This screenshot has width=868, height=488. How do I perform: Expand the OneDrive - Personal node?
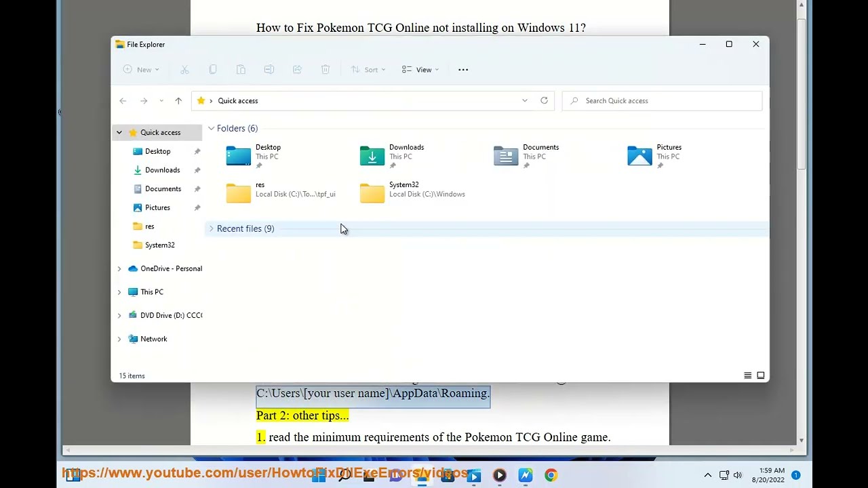pyautogui.click(x=119, y=269)
